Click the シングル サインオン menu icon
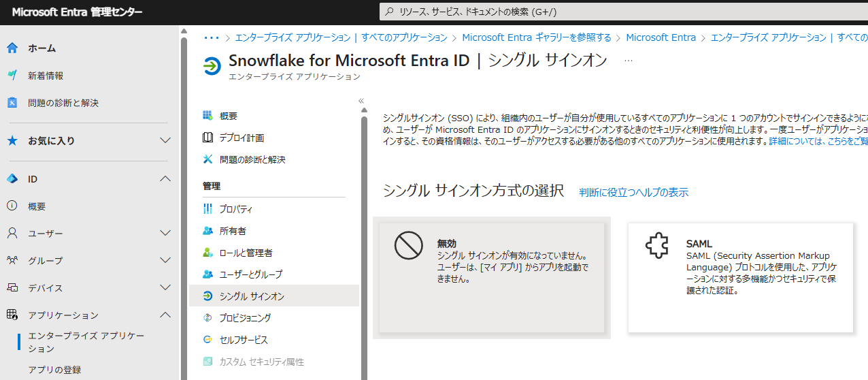The image size is (868, 380). pyautogui.click(x=208, y=296)
